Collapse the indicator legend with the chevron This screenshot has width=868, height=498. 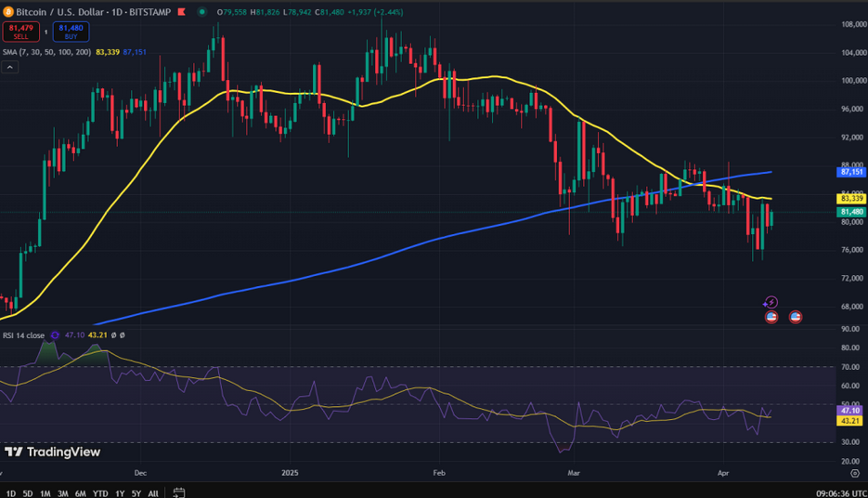click(x=10, y=68)
